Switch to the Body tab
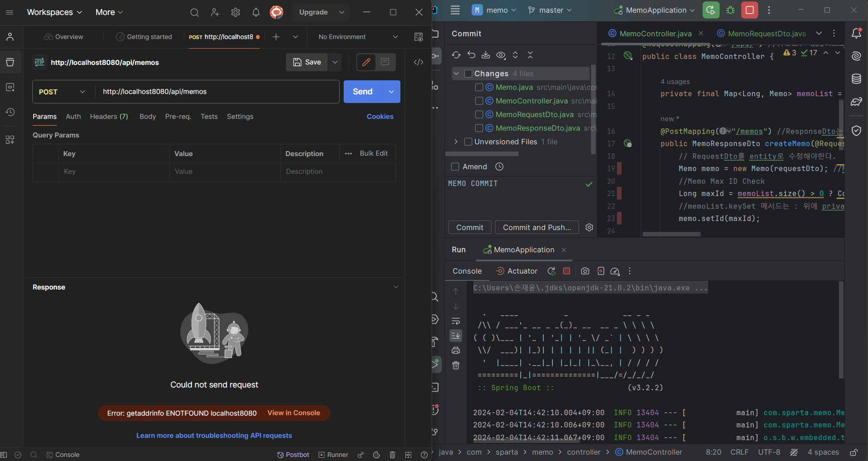The height and width of the screenshot is (461, 868). pyautogui.click(x=148, y=117)
